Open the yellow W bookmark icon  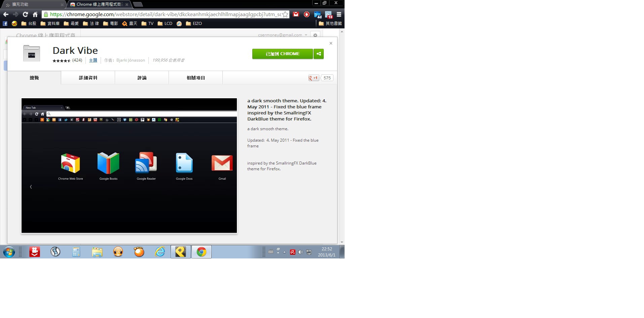[14, 24]
